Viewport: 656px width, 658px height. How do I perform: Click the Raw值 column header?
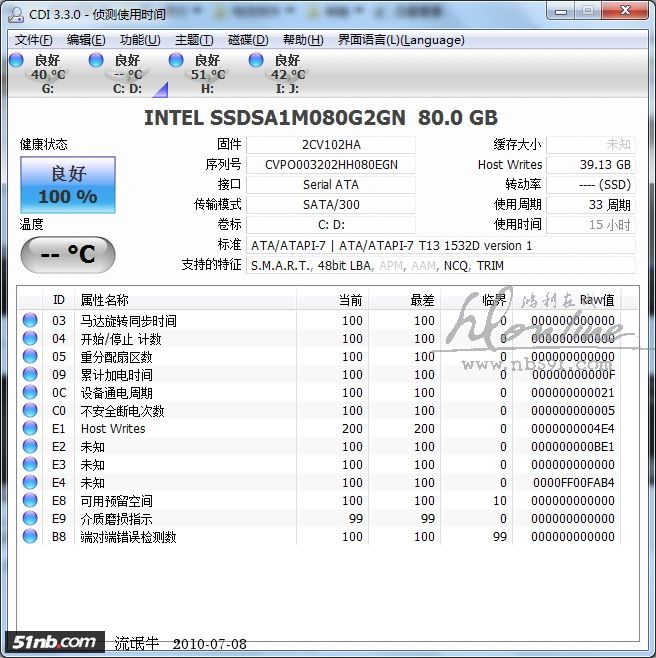coord(597,300)
